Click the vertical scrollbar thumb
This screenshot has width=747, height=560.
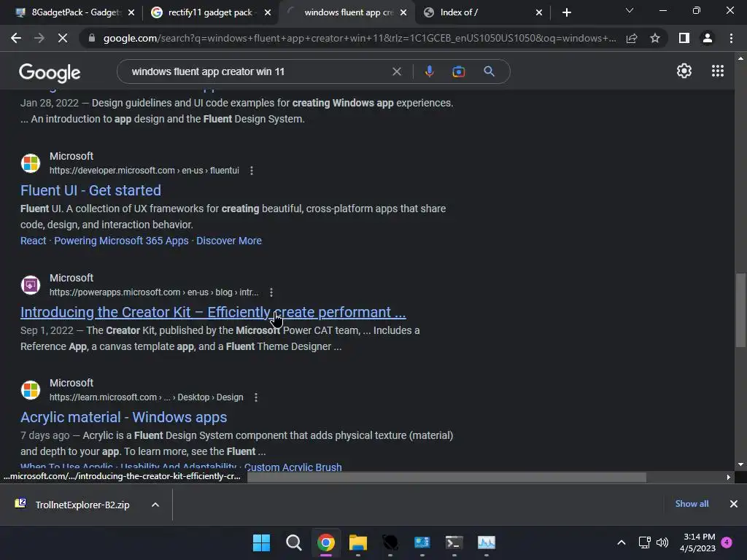point(740,309)
